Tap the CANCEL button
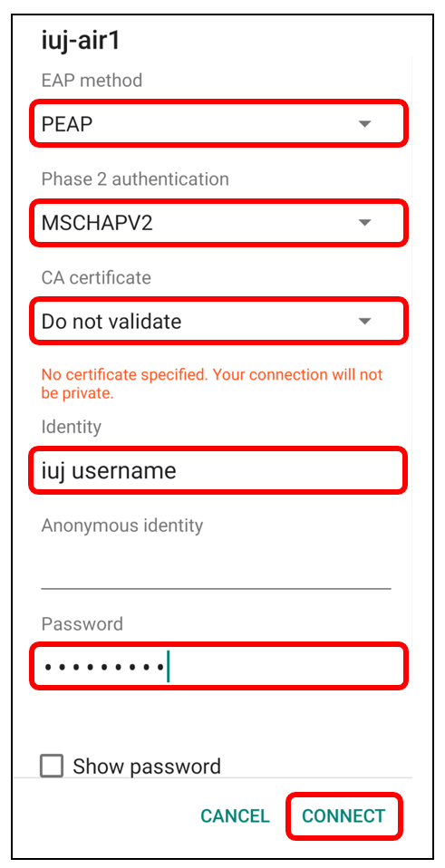Image resolution: width=445 pixels, height=868 pixels. [235, 816]
